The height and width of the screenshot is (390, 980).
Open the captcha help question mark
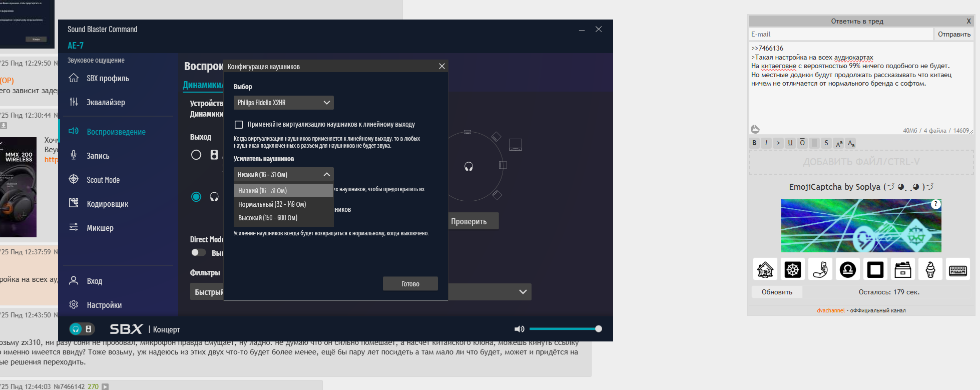(x=936, y=204)
